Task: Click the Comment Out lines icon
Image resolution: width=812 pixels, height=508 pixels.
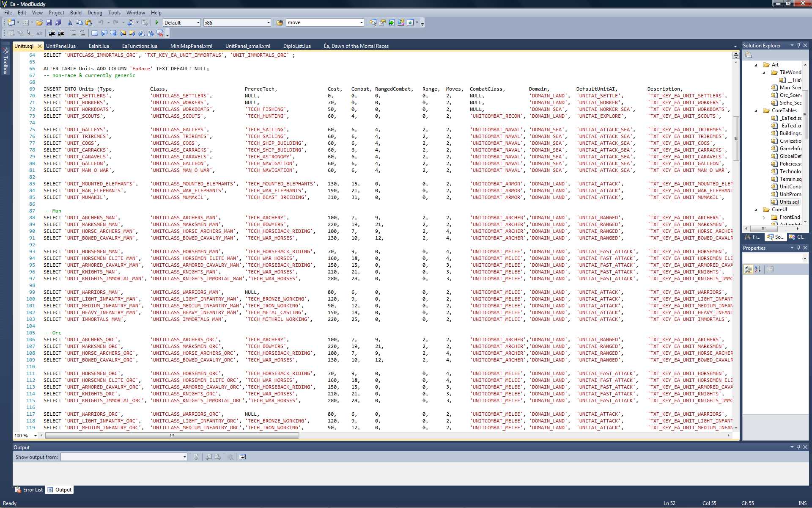Action: (73, 33)
